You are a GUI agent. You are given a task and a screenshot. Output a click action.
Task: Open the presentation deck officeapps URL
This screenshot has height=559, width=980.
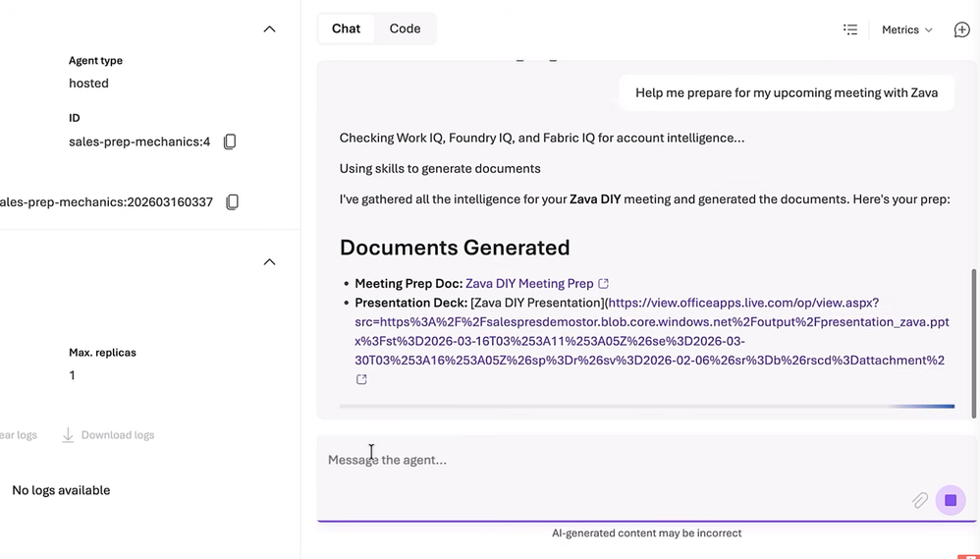click(648, 332)
